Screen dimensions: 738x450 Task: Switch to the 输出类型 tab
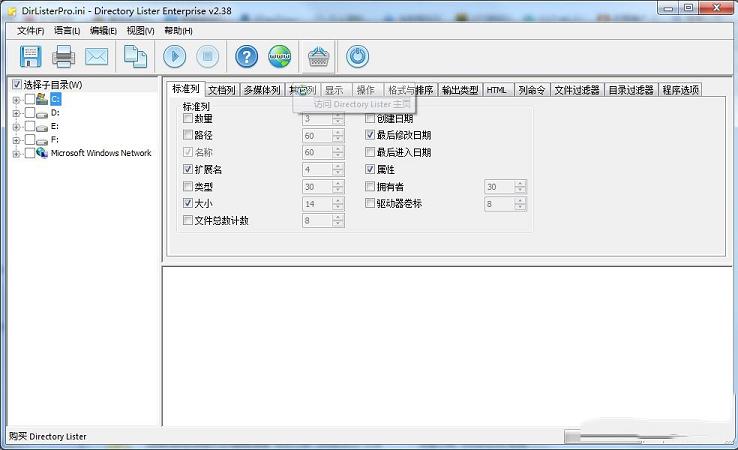(x=460, y=90)
